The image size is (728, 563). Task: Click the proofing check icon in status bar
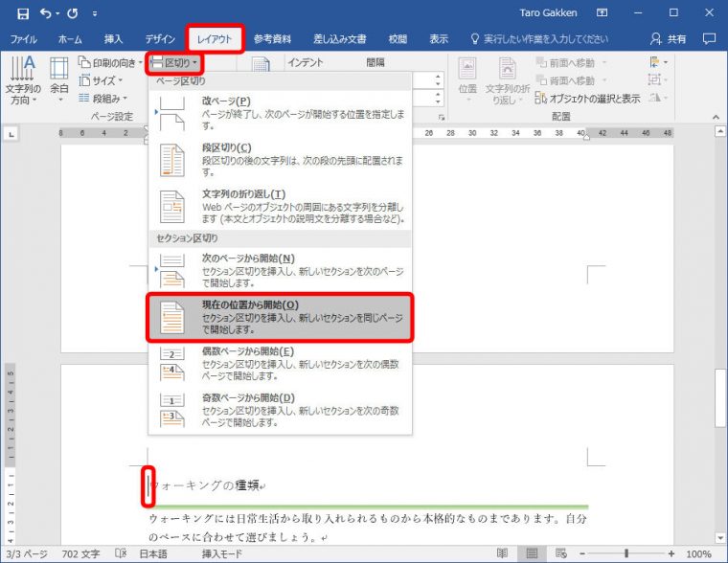tap(121, 553)
